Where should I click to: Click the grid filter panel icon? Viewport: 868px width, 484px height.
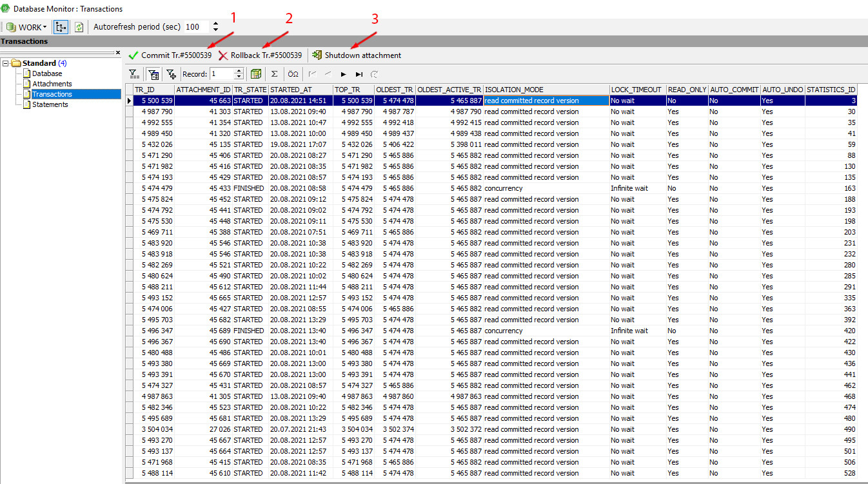coord(133,74)
